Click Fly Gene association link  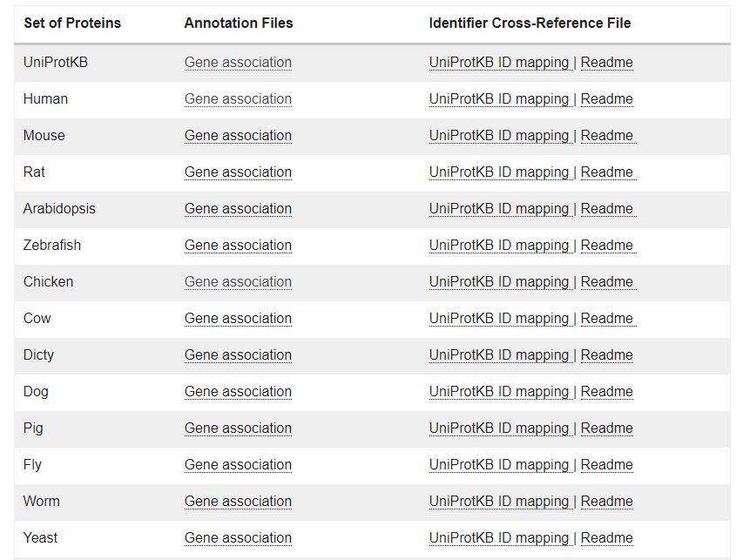[x=238, y=465]
